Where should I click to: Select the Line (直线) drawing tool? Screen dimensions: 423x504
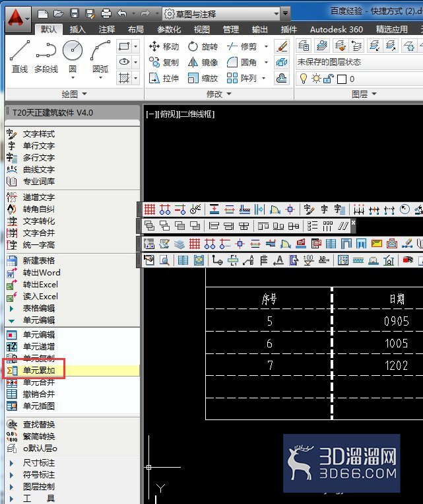coord(20,56)
